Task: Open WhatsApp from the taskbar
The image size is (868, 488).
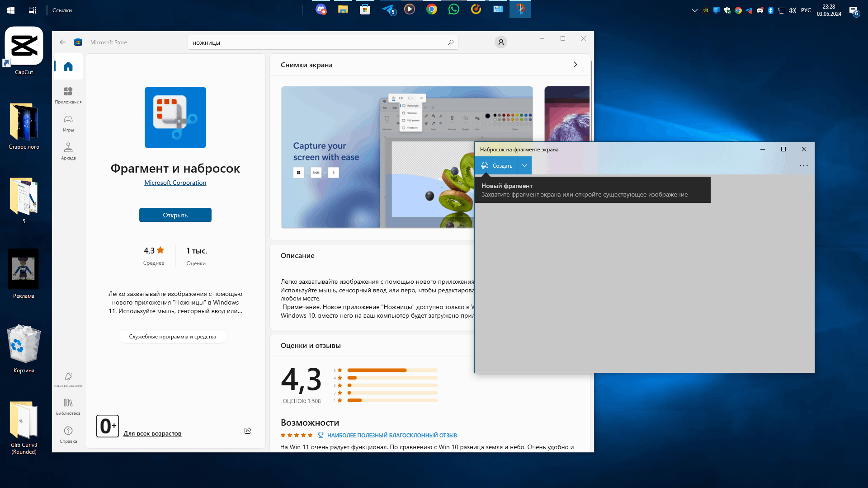Action: [x=454, y=9]
